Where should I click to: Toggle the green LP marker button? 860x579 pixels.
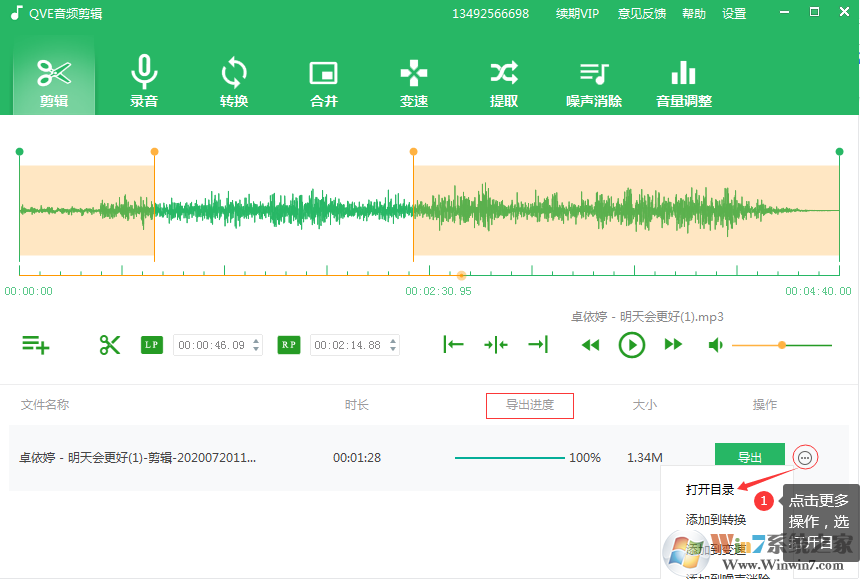(x=151, y=344)
